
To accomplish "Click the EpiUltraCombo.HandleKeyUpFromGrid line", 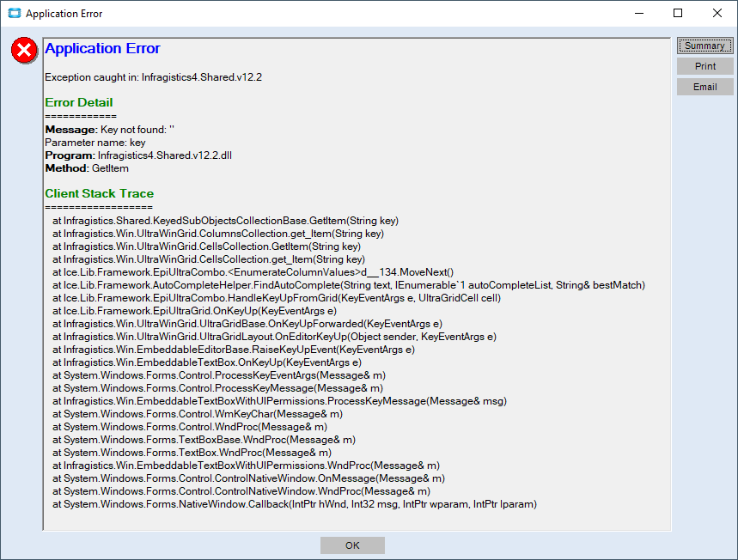I will pyautogui.click(x=277, y=298).
